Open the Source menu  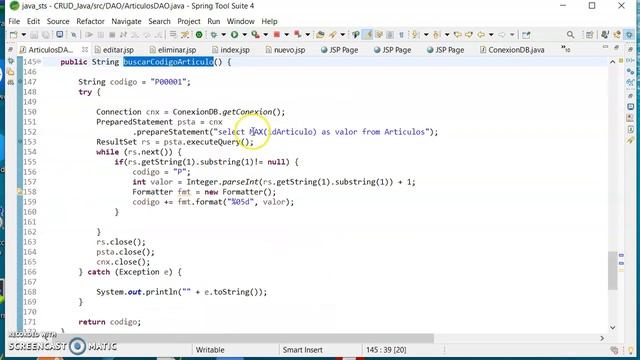click(58, 21)
